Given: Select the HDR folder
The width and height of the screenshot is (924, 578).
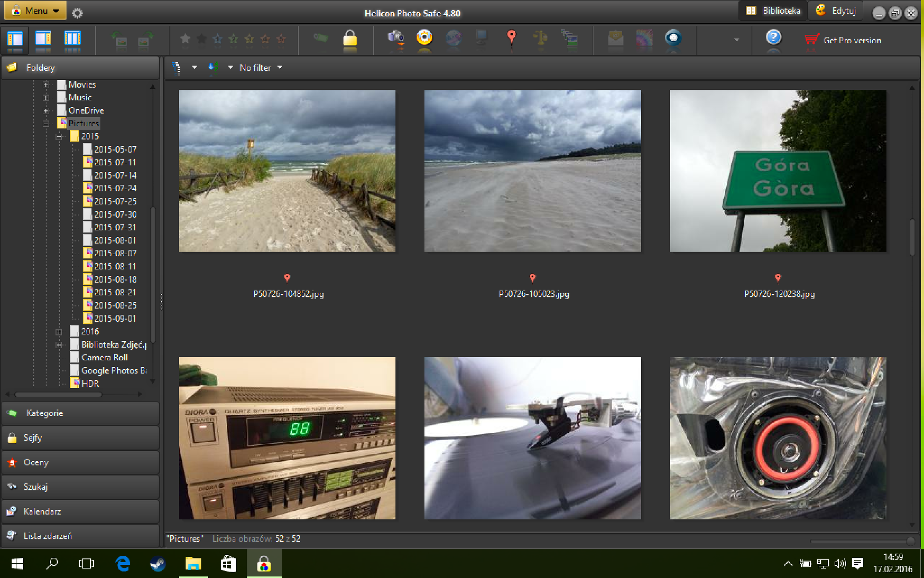Looking at the screenshot, I should 90,383.
